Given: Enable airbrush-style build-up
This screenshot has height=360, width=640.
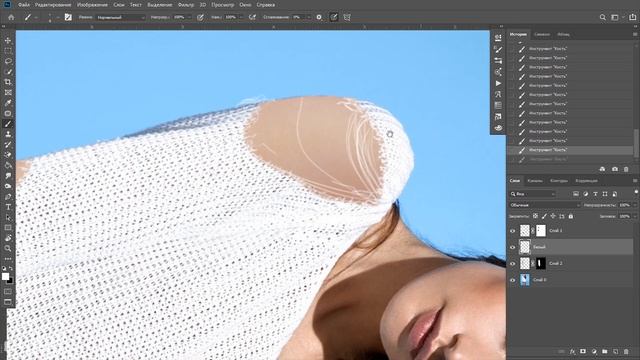Looking at the screenshot, I should coord(252,18).
